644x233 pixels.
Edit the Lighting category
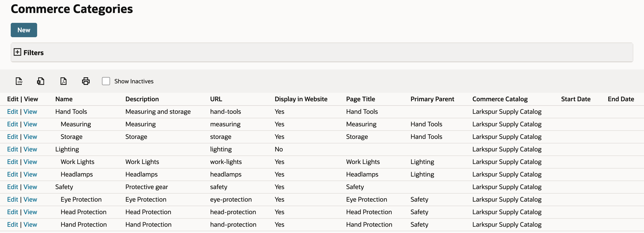coord(13,149)
